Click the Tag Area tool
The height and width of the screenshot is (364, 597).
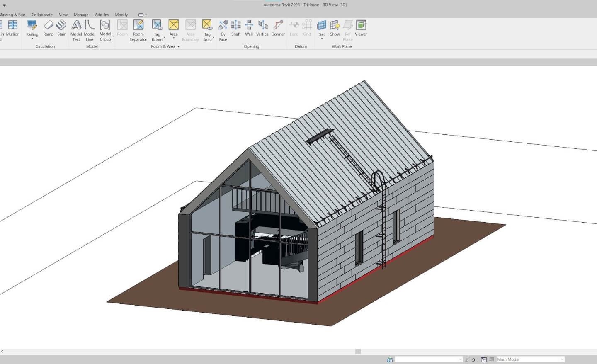[207, 31]
